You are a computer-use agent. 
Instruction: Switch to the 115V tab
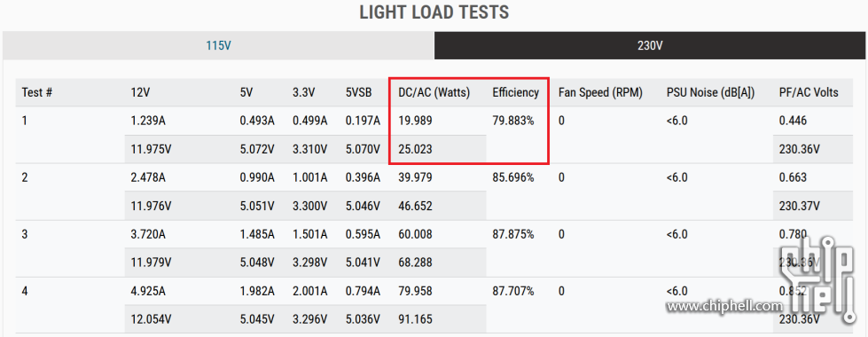[218, 45]
